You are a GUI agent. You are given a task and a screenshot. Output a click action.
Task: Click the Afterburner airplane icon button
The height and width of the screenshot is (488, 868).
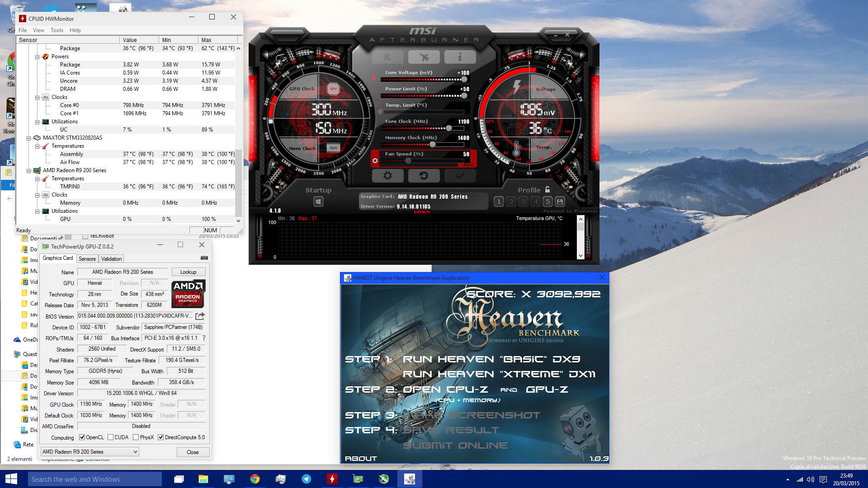tap(424, 57)
